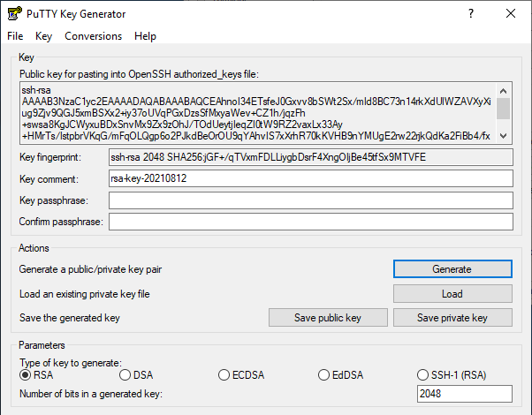532x415 pixels.
Task: Click the Confirm passphrase field
Action: pos(311,222)
